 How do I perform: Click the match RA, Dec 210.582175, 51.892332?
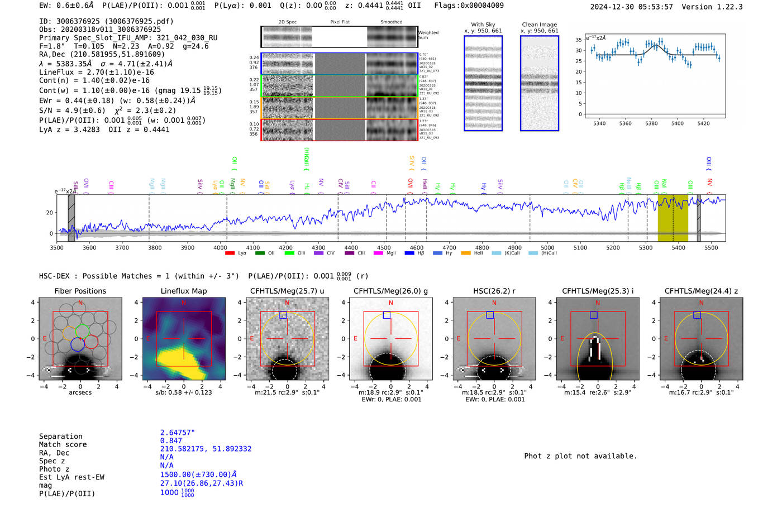click(x=206, y=449)
